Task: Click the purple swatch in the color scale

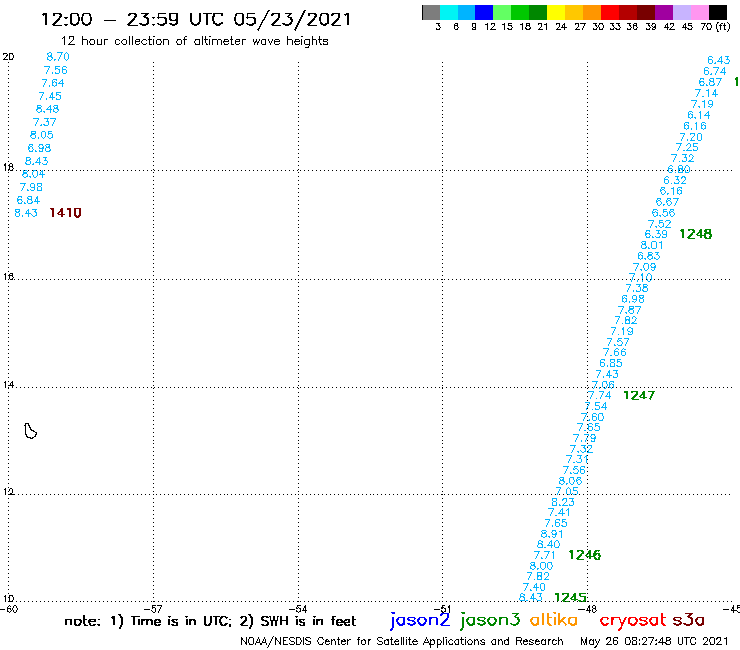Action: tap(664, 12)
